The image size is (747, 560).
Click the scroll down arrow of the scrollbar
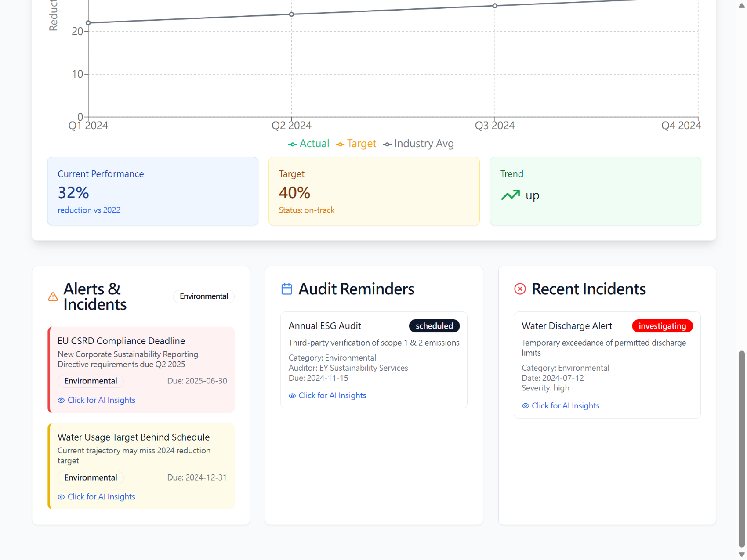pos(742,554)
